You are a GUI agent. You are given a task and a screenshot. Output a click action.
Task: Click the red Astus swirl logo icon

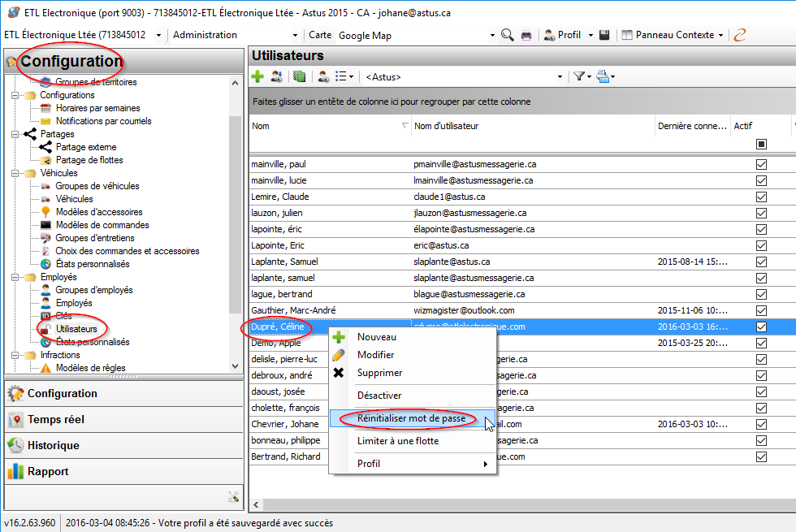(x=739, y=35)
